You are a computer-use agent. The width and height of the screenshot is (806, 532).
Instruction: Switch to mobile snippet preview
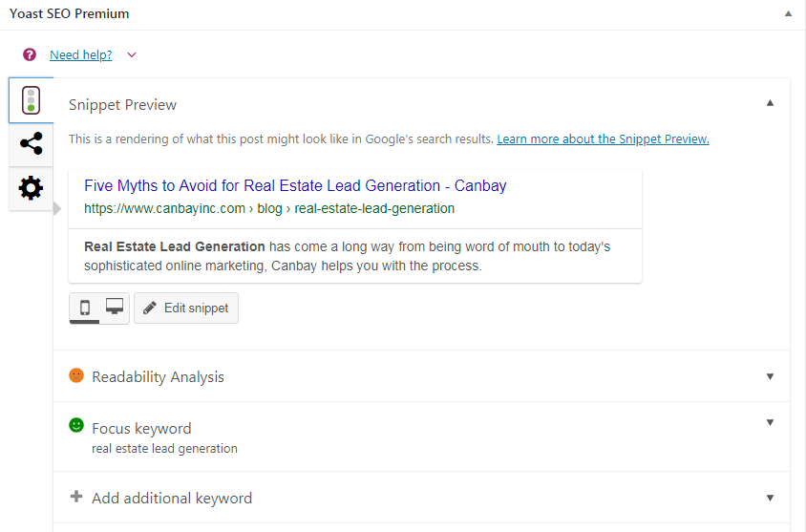[x=85, y=308]
